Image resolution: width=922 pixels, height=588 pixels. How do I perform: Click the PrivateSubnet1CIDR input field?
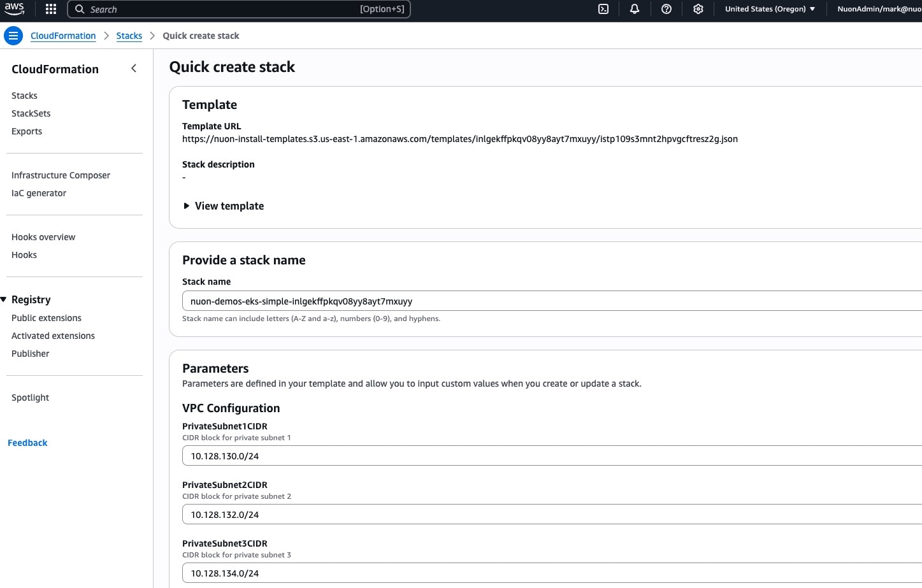click(x=552, y=456)
